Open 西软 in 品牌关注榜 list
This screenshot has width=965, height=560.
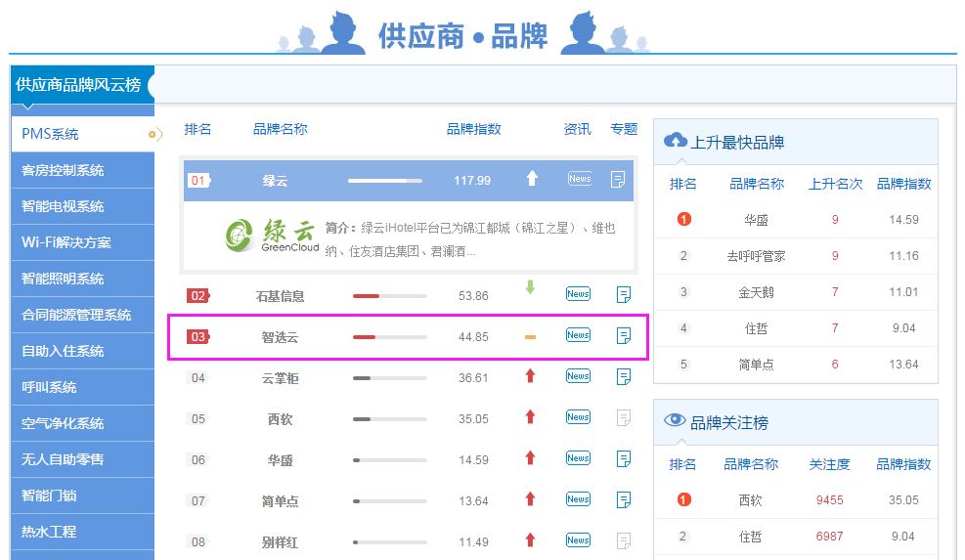click(750, 500)
